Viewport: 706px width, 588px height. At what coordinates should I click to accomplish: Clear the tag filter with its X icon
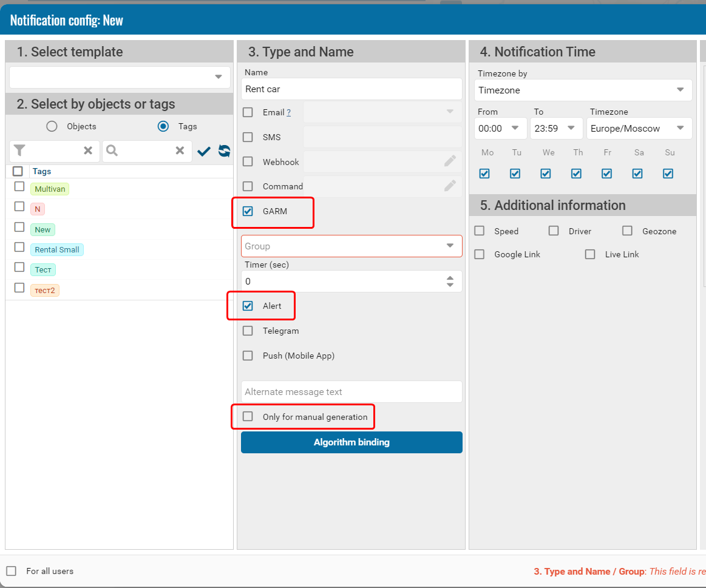[x=88, y=150]
